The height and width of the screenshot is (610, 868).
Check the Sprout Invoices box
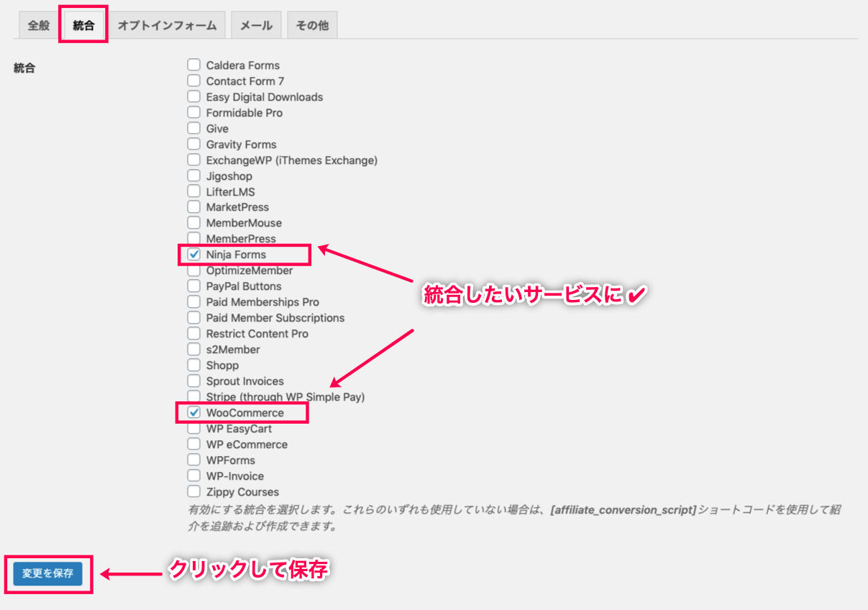tap(193, 381)
